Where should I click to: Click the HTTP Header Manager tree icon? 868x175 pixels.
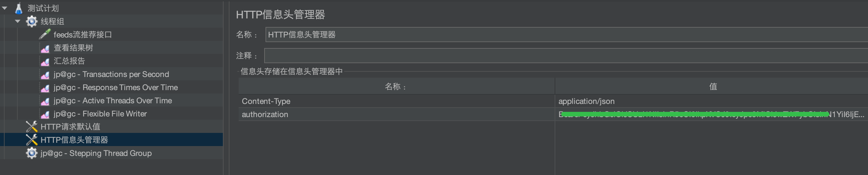coord(31,140)
